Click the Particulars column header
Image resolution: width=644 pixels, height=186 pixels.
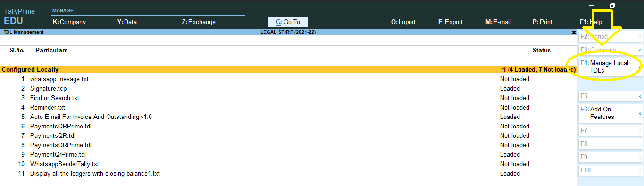pos(51,50)
